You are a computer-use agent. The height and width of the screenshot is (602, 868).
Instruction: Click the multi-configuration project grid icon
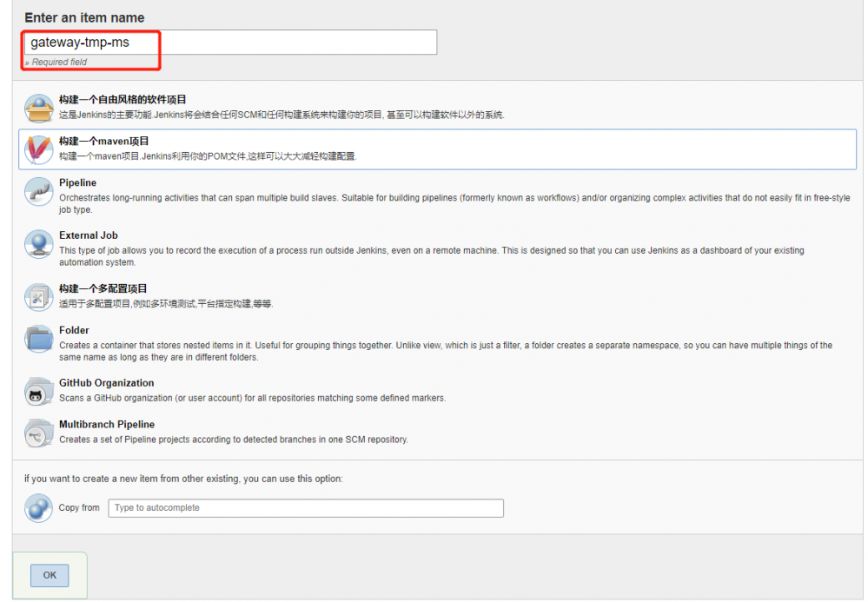coord(38,298)
